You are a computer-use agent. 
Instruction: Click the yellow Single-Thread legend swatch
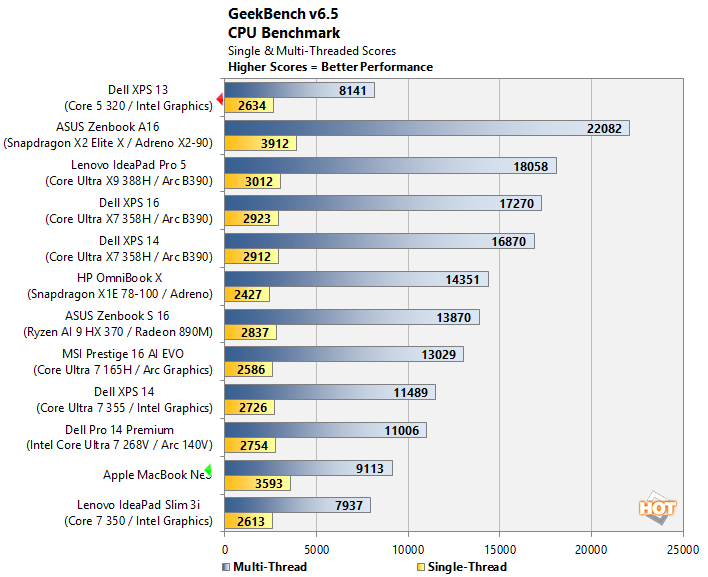point(421,567)
